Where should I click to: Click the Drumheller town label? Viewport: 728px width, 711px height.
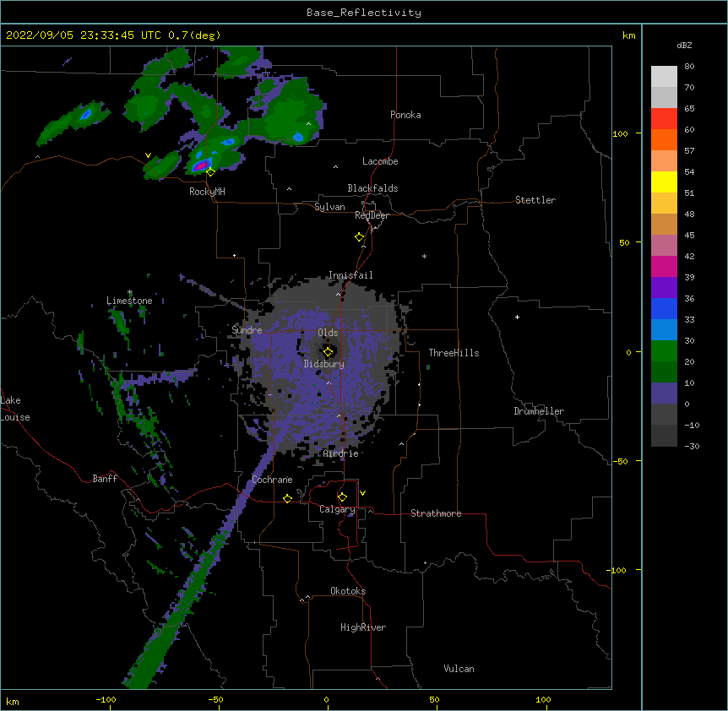pyautogui.click(x=539, y=411)
